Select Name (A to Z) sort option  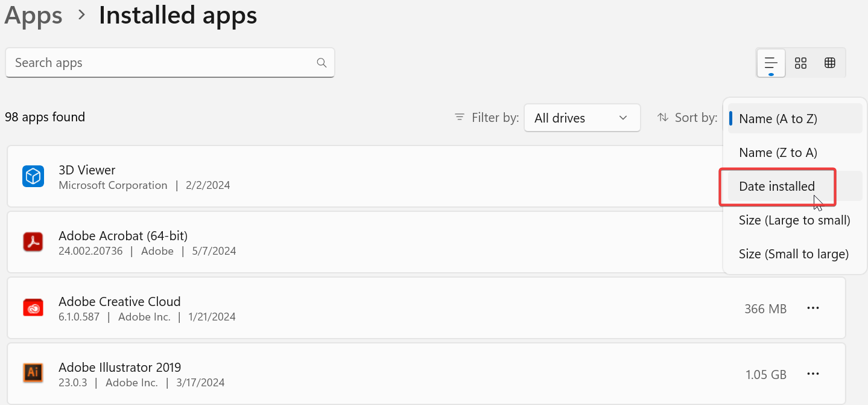778,119
